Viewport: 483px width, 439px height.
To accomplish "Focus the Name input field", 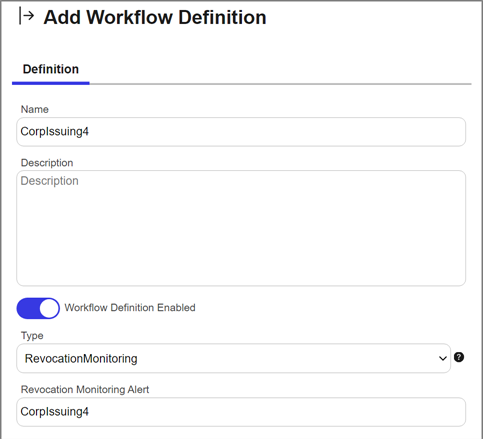I will [241, 132].
